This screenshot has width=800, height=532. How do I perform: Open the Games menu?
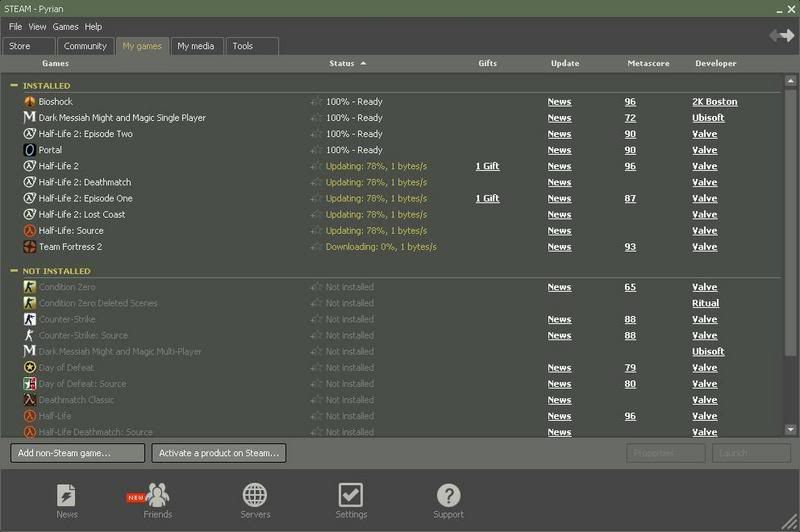pyautogui.click(x=65, y=27)
